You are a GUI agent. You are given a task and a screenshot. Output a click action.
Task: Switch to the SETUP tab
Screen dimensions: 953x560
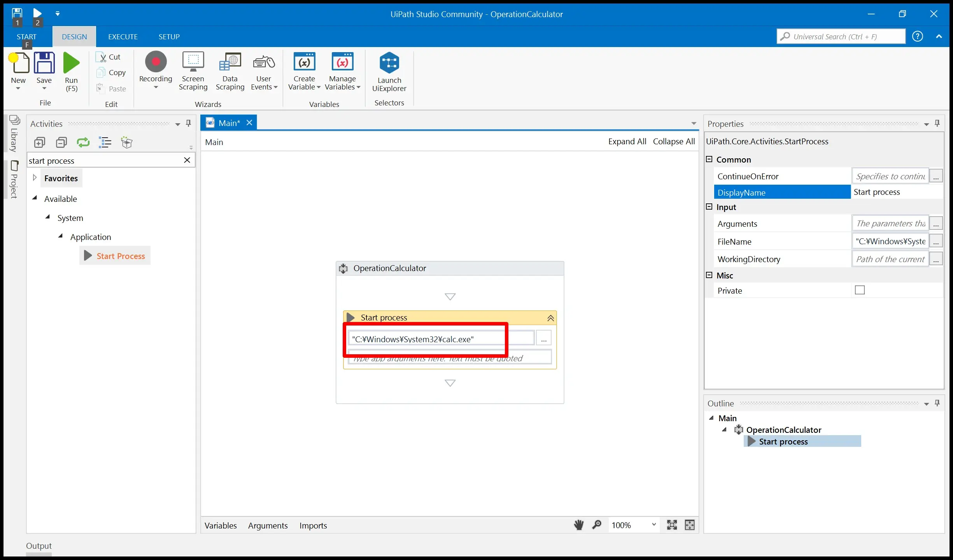[169, 37]
